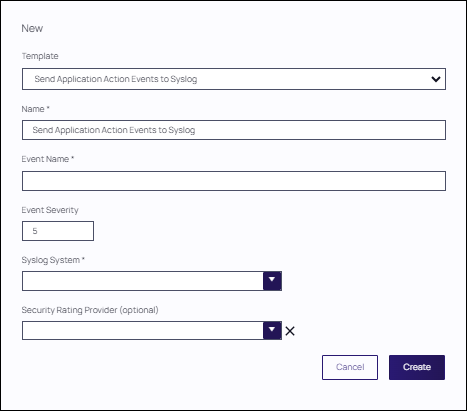467x411 pixels.
Task: Click the "Name *" label
Action: pos(35,109)
